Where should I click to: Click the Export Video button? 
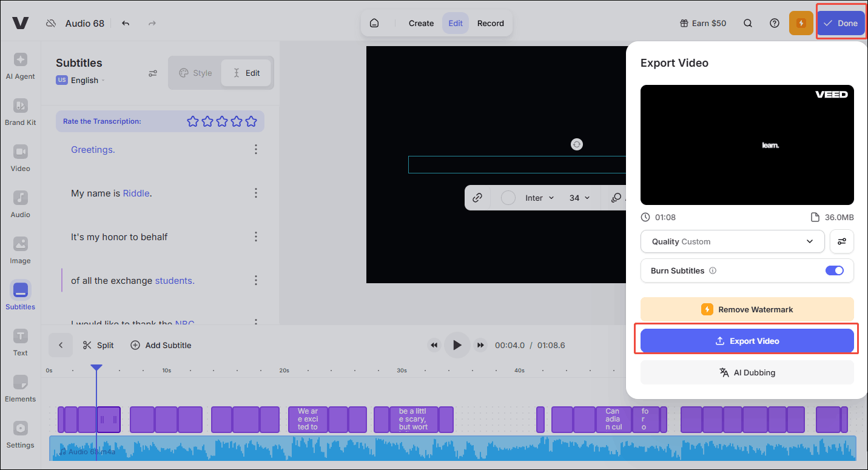(747, 341)
